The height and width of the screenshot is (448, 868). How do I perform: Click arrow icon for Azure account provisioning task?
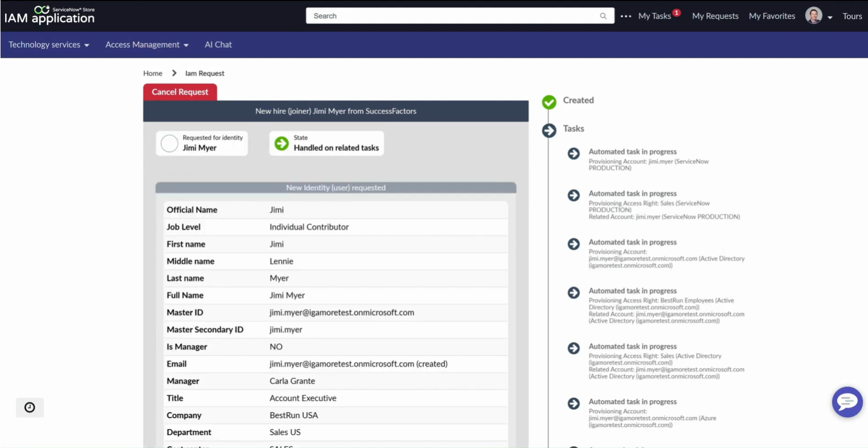tap(574, 403)
